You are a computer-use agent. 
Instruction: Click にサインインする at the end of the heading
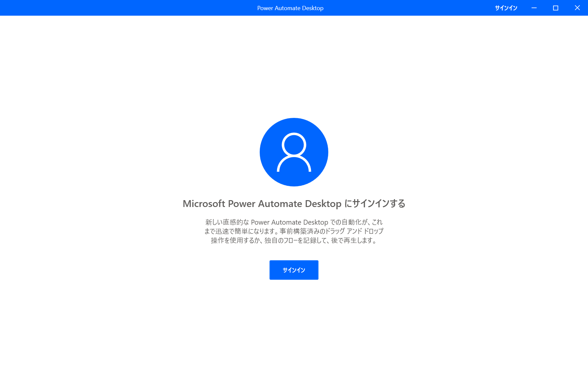pyautogui.click(x=375, y=204)
